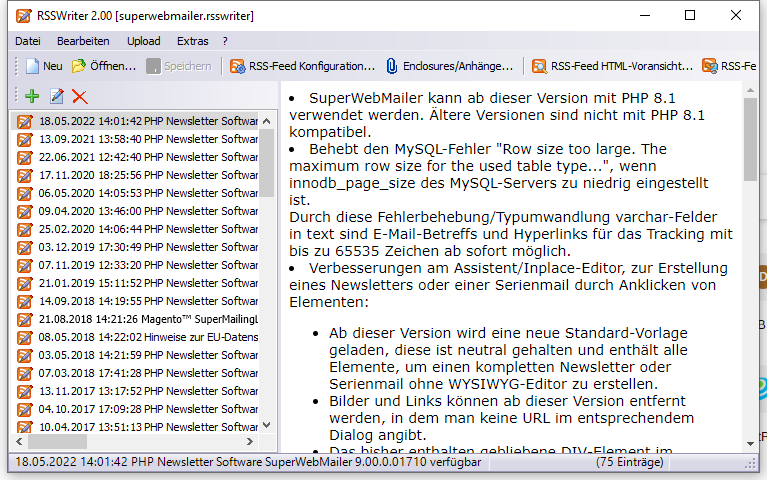This screenshot has height=480, width=767.
Task: Click Öffnen... in the toolbar
Action: click(x=104, y=66)
